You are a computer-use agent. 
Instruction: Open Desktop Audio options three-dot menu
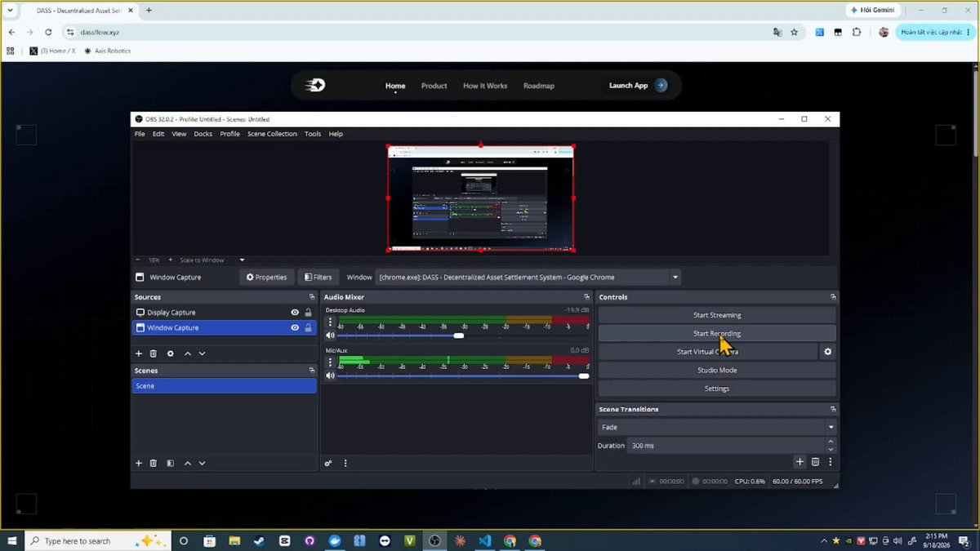click(331, 322)
